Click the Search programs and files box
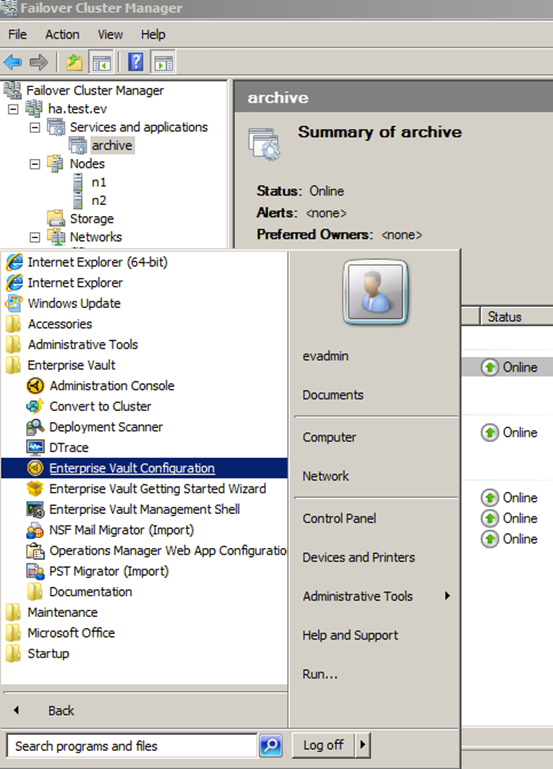Image resolution: width=553 pixels, height=769 pixels. coord(132,746)
